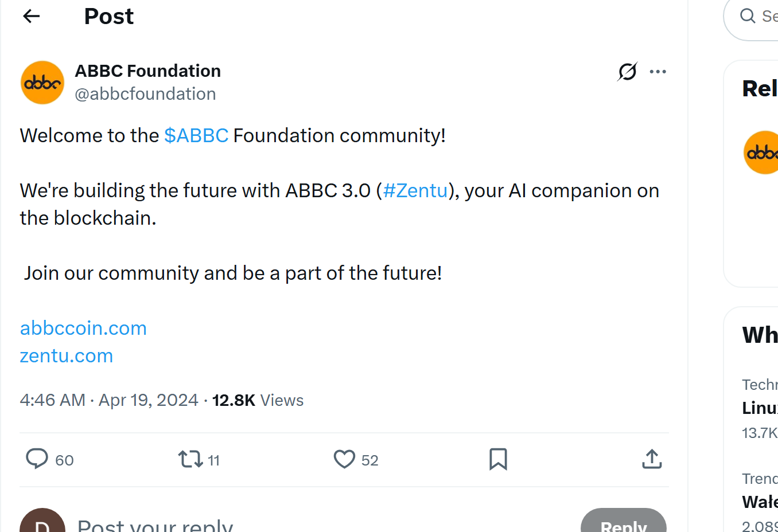Open the Linux trending topic
The width and height of the screenshot is (778, 532).
coord(757,408)
